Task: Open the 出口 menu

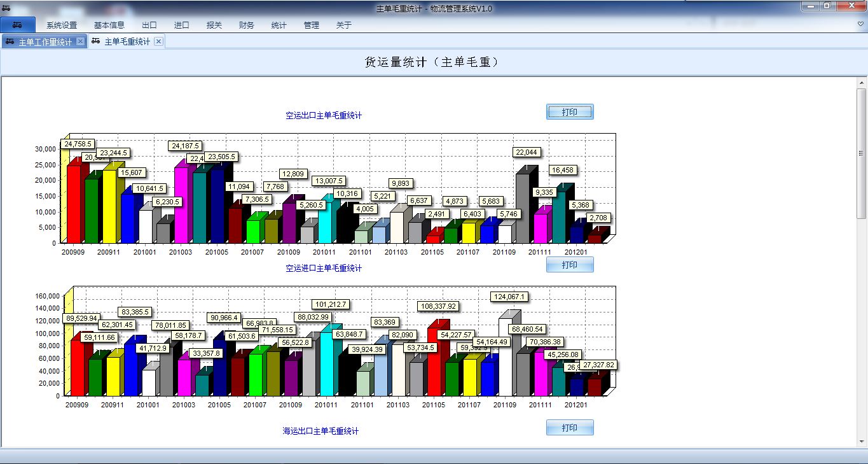Action: point(149,25)
